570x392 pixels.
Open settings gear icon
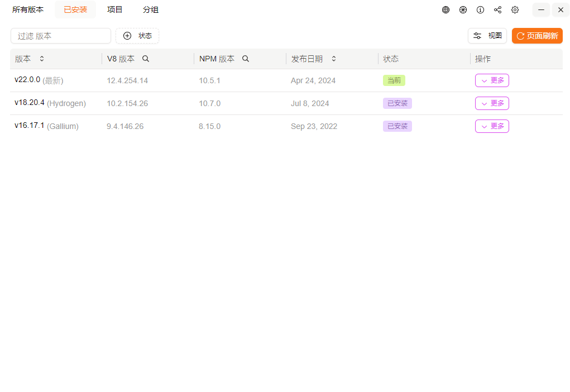tap(515, 10)
